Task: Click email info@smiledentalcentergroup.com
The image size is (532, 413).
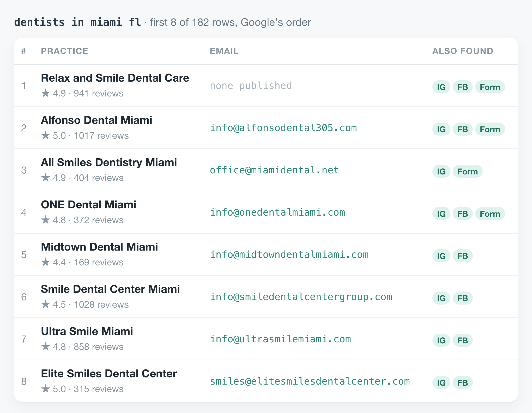Action: point(301,297)
